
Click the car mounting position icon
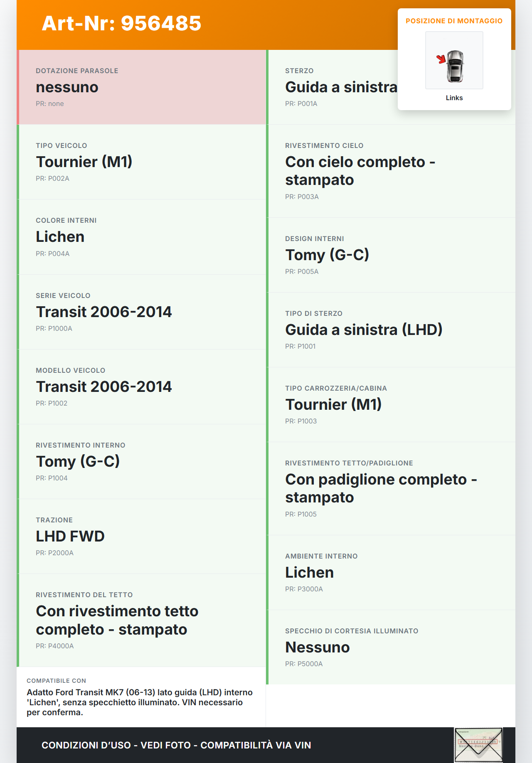(454, 61)
